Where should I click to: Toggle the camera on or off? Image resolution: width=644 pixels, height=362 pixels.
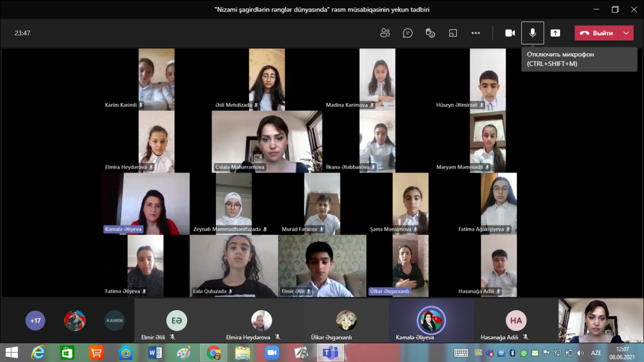tap(510, 33)
